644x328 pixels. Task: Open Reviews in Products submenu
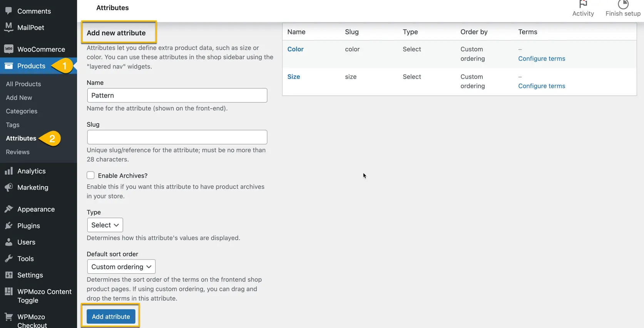(x=18, y=152)
